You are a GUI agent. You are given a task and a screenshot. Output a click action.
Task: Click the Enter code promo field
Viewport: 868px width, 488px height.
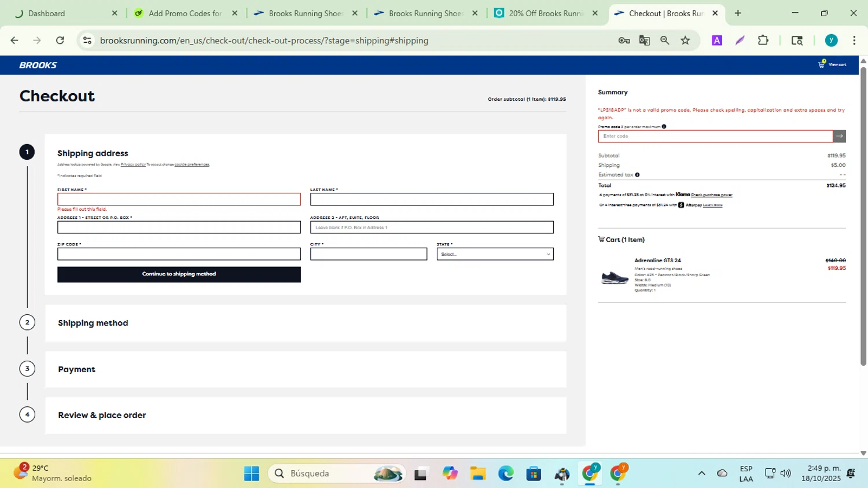(x=715, y=136)
